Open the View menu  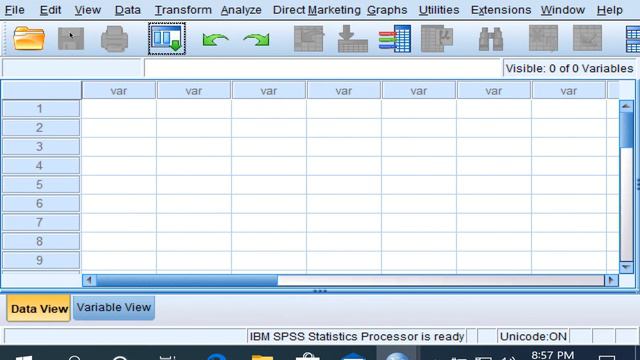[88, 10]
